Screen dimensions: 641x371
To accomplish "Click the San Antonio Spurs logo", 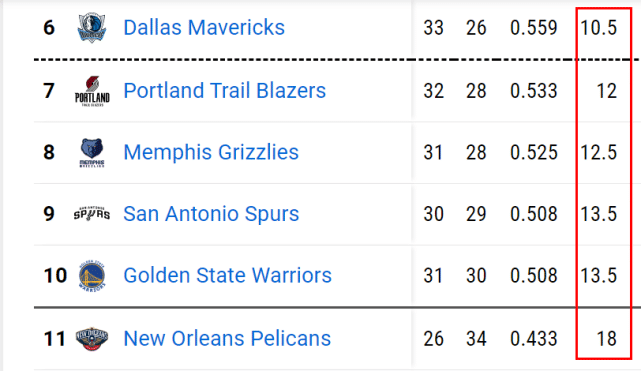I will coord(92,214).
